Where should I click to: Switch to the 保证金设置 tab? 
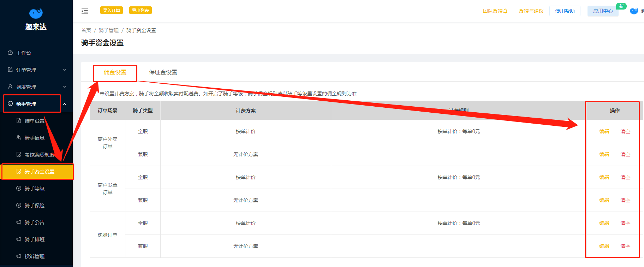(x=163, y=72)
